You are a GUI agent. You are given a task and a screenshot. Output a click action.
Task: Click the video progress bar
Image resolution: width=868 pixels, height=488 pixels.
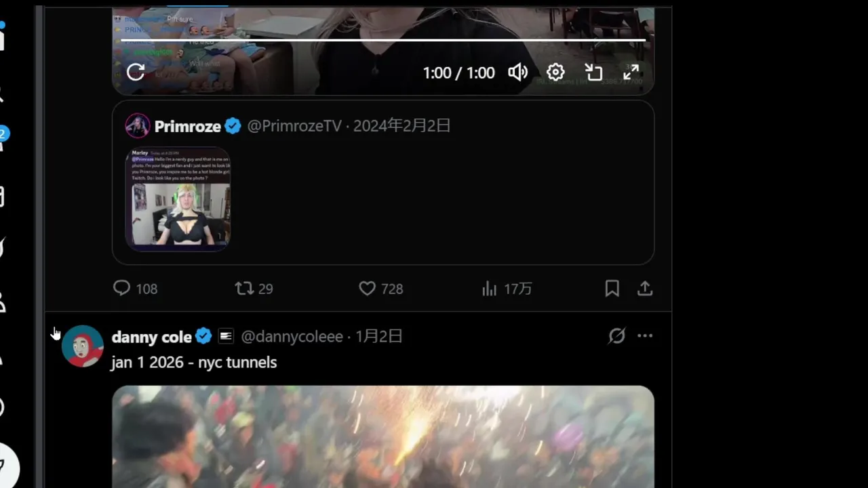[383, 40]
